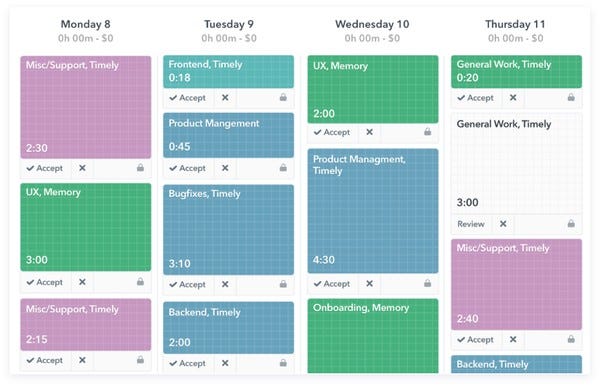Click lock icon under Frontend, Timely 0:18
The height and width of the screenshot is (387, 600).
[x=283, y=97]
